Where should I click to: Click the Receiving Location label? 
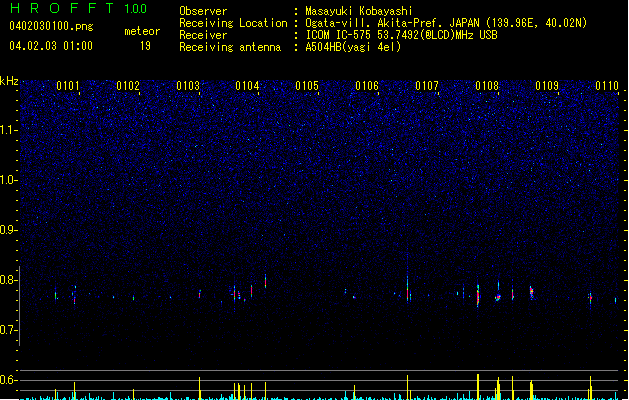(233, 23)
